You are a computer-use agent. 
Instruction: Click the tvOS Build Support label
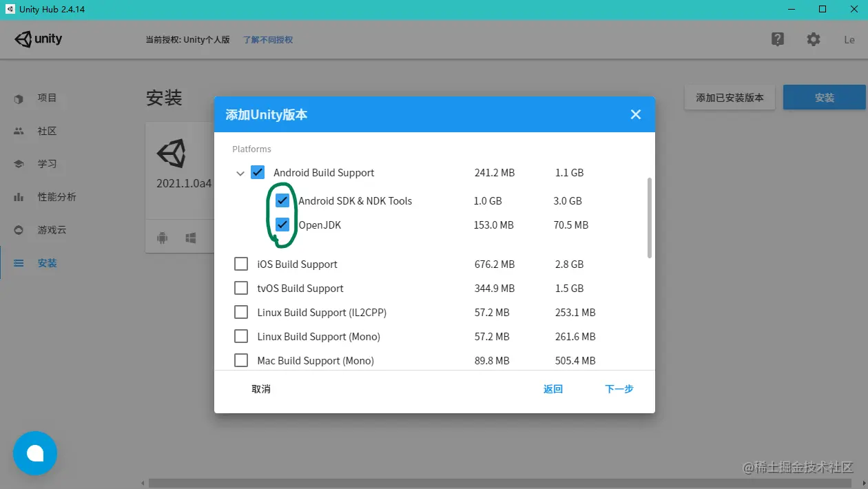click(300, 289)
